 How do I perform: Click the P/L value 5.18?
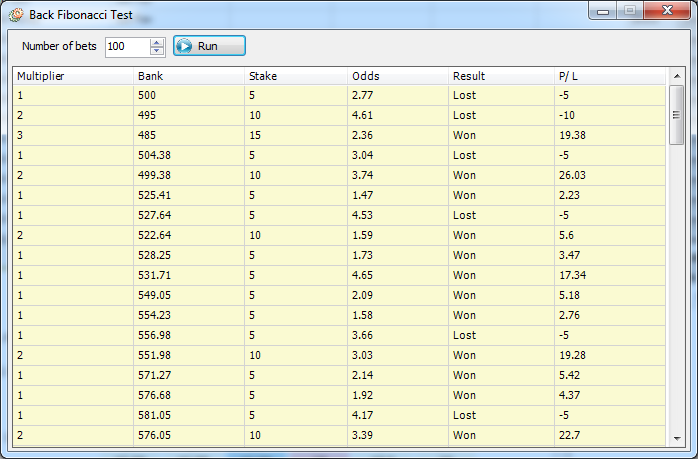point(569,296)
